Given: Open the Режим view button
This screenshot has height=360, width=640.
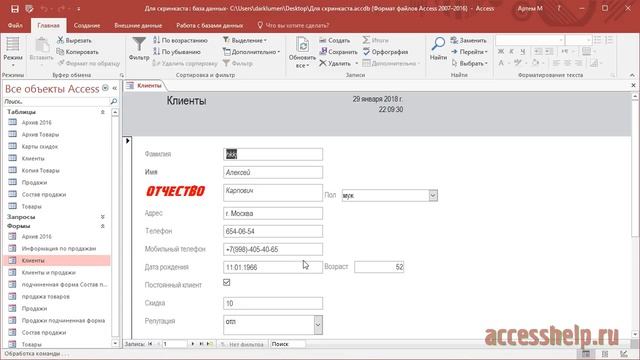Looking at the screenshot, I should pyautogui.click(x=13, y=52).
